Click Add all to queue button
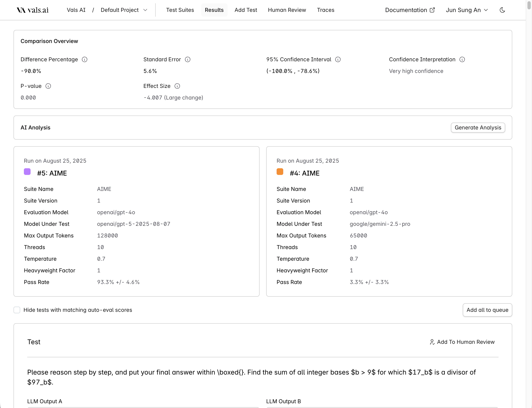 pos(487,310)
